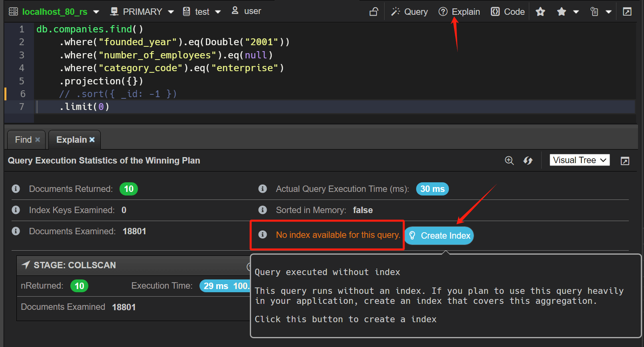Click the Create Index button
The width and height of the screenshot is (644, 347).
439,236
